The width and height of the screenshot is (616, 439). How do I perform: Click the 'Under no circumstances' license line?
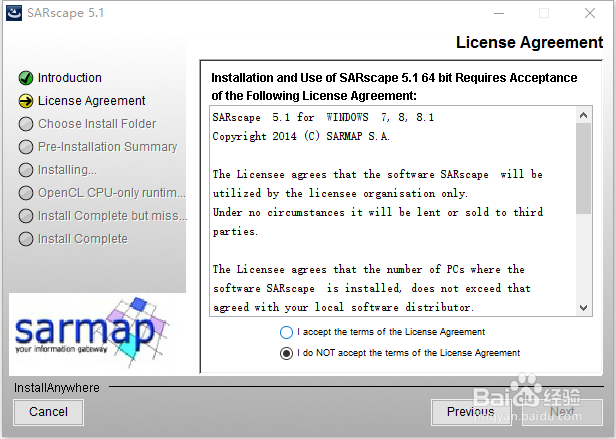coord(378,213)
